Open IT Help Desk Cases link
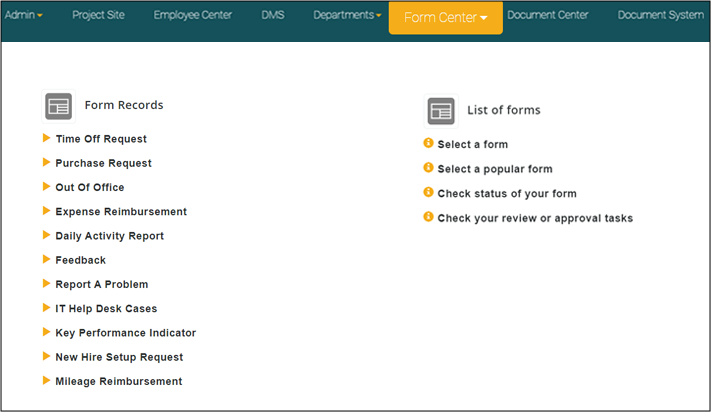Screen dimensions: 711x412 click(x=106, y=309)
